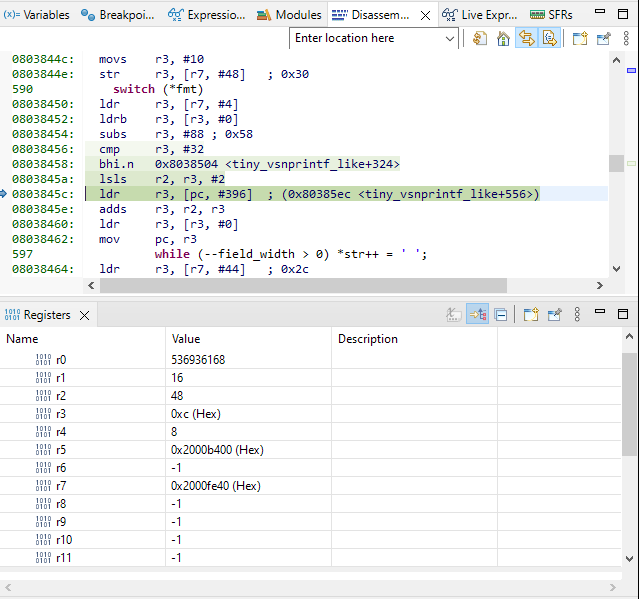Pin Registers view to debug context
This screenshot has height=599, width=639.
(x=554, y=315)
